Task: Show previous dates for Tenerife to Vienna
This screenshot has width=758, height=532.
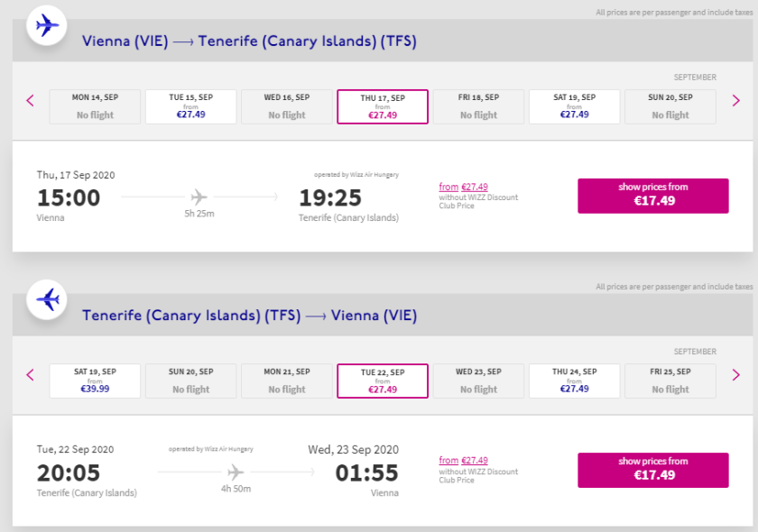Action: click(30, 374)
